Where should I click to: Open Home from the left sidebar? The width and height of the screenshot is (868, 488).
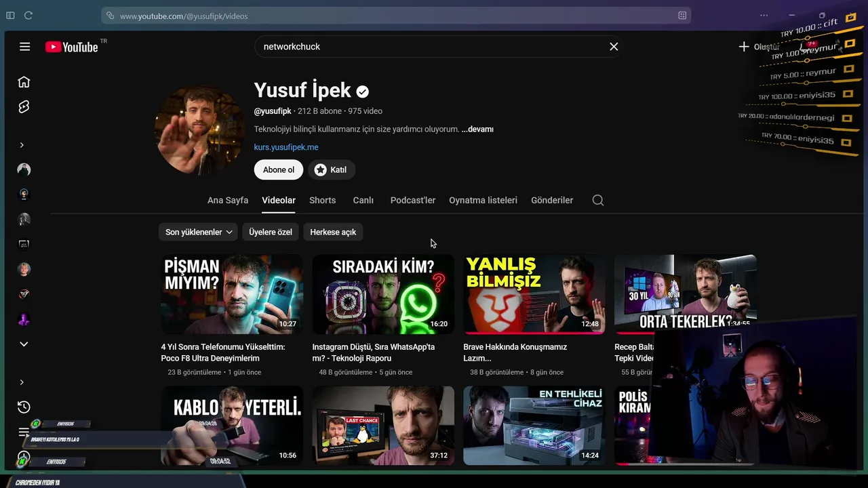pos(24,82)
